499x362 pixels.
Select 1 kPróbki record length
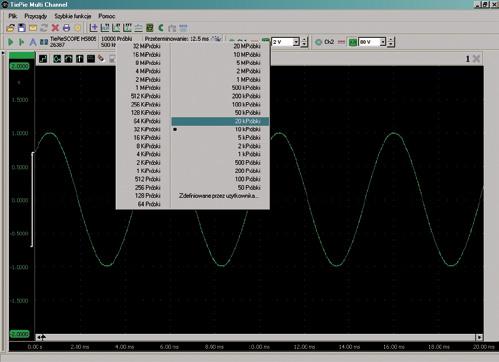220,154
